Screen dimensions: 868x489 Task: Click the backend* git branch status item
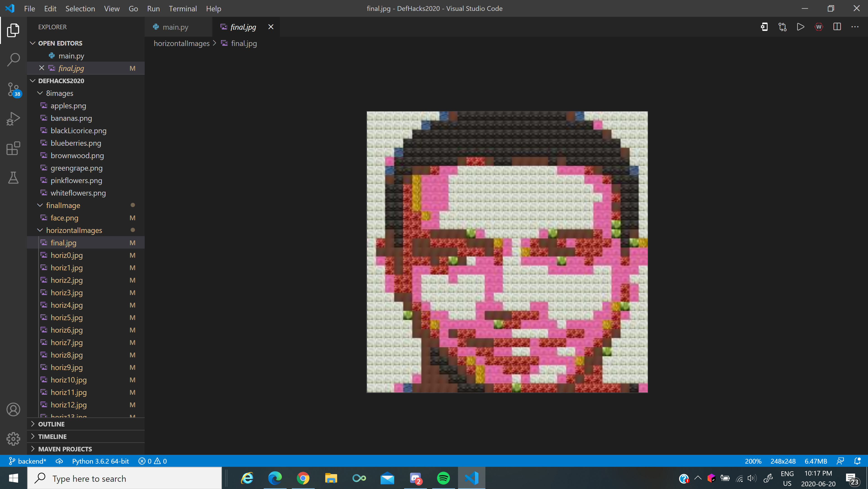click(28, 461)
